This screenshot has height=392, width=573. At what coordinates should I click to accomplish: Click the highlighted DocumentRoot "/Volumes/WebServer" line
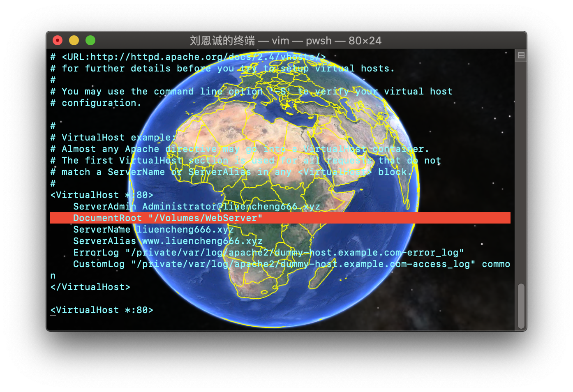280,218
